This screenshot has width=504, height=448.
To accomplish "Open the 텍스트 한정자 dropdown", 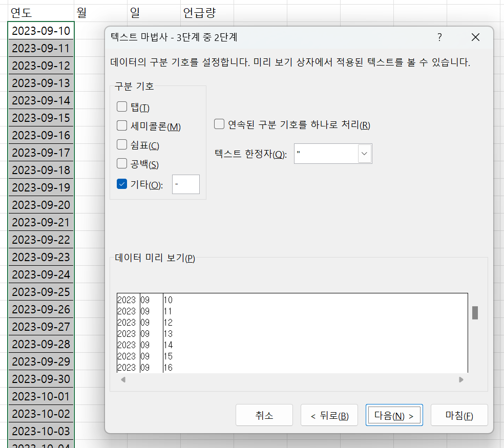I will click(x=364, y=154).
